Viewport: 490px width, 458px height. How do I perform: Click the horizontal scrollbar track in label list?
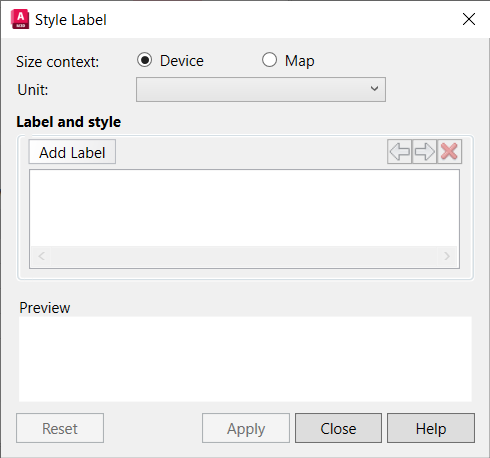(244, 256)
